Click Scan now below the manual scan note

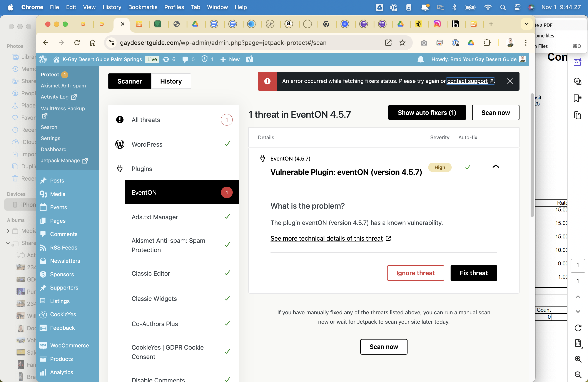[384, 347]
